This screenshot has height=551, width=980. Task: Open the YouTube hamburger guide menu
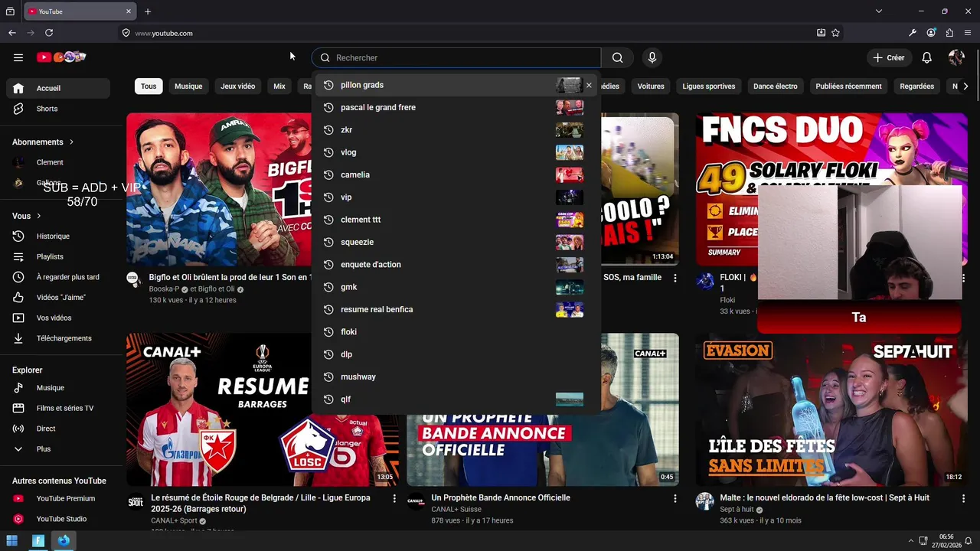coord(18,57)
